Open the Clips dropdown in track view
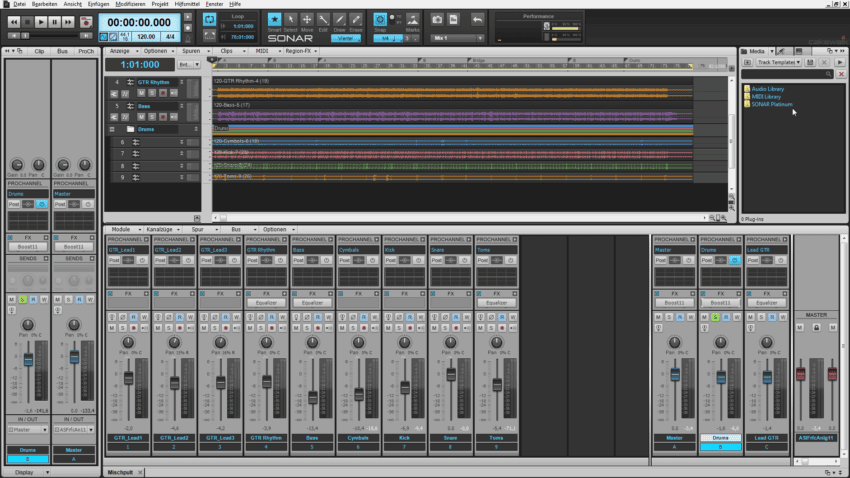The height and width of the screenshot is (478, 850). pos(229,51)
